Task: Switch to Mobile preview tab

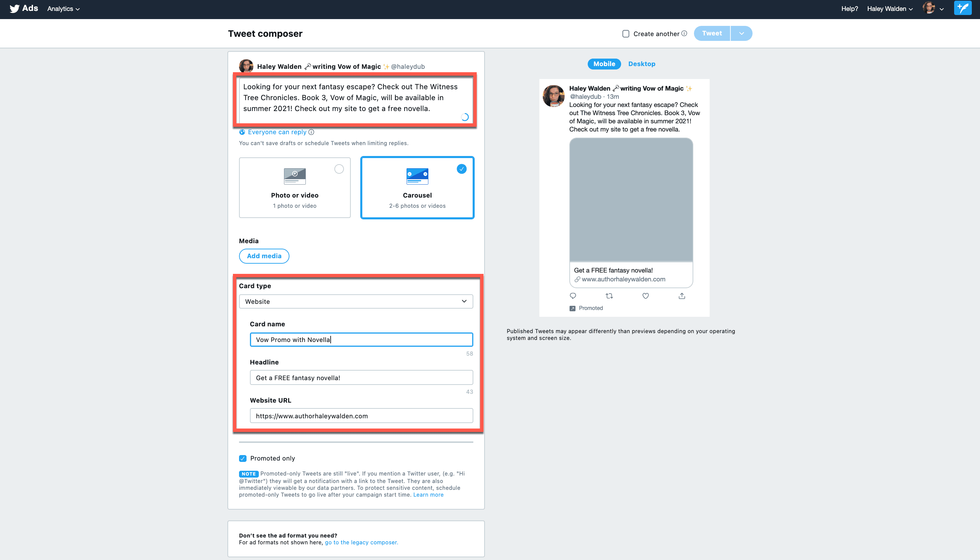Action: [x=604, y=63]
